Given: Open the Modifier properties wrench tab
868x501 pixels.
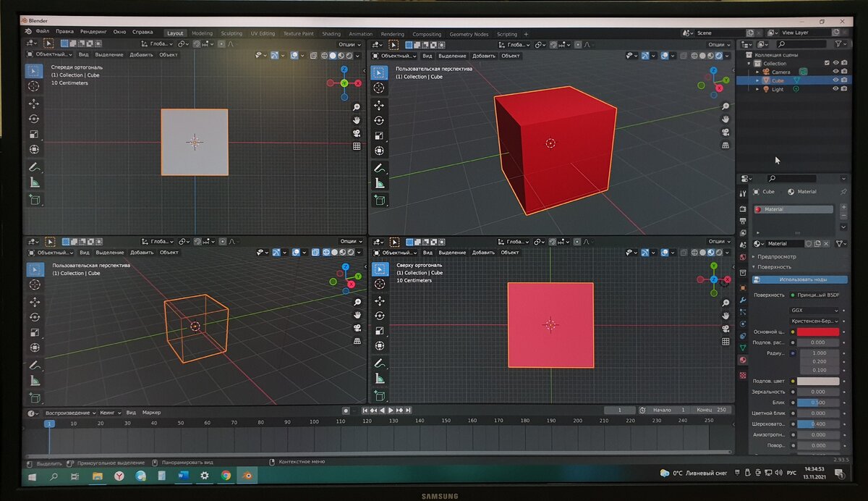Looking at the screenshot, I should point(742,300).
